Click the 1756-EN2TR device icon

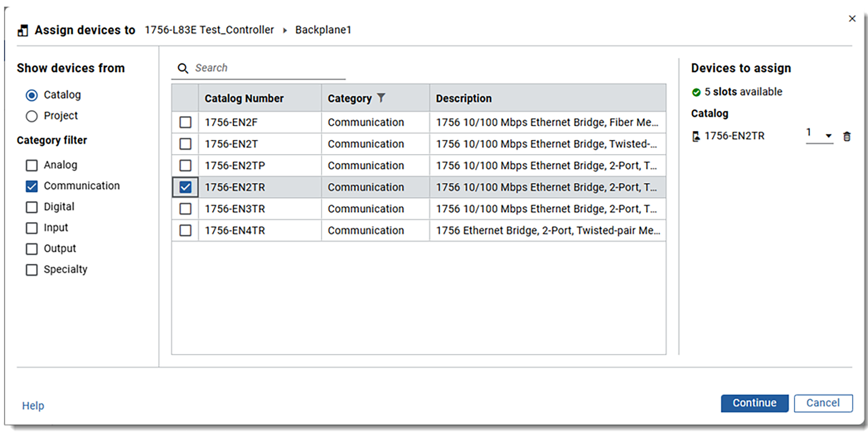[696, 136]
